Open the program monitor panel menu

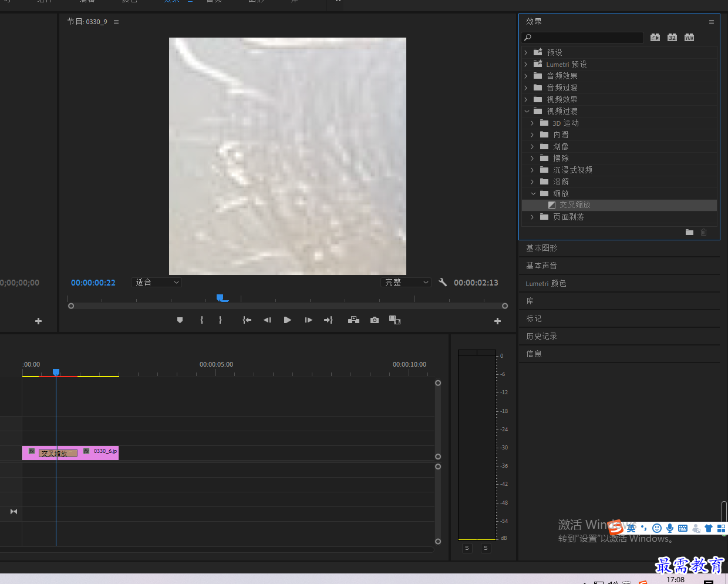(116, 22)
